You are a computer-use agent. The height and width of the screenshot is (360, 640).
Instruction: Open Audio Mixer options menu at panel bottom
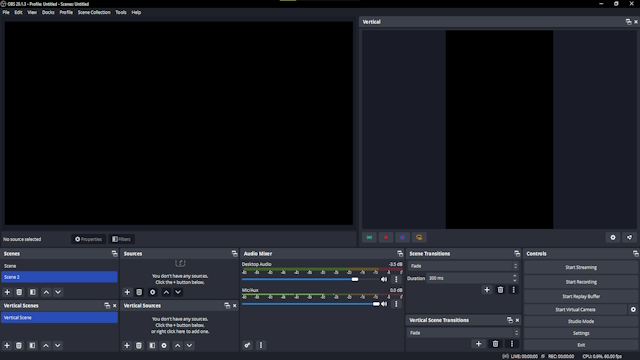tap(261, 345)
